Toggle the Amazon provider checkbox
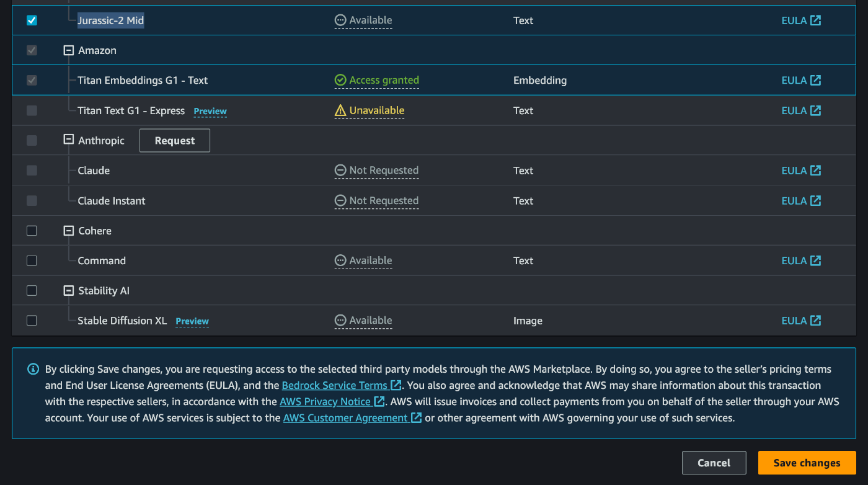 [x=32, y=50]
